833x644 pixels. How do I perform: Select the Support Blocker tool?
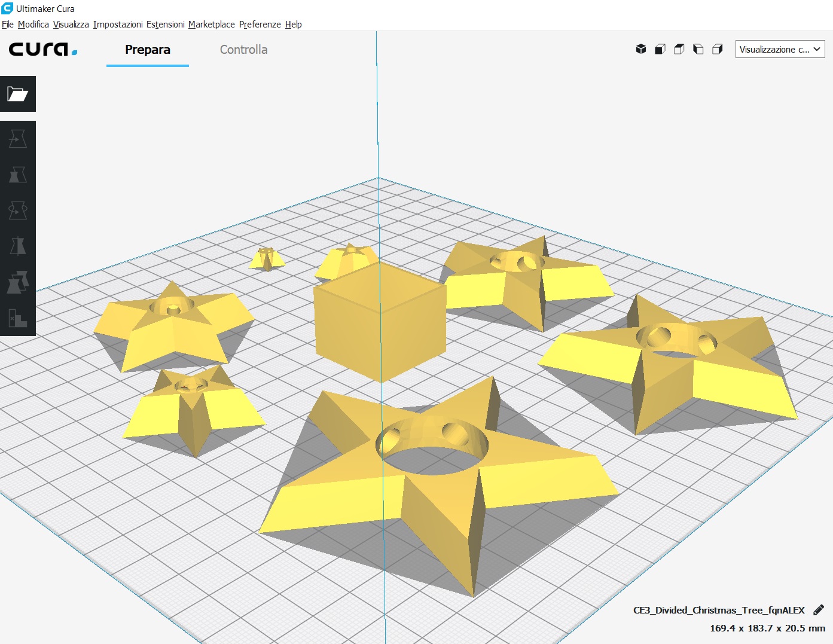18,318
